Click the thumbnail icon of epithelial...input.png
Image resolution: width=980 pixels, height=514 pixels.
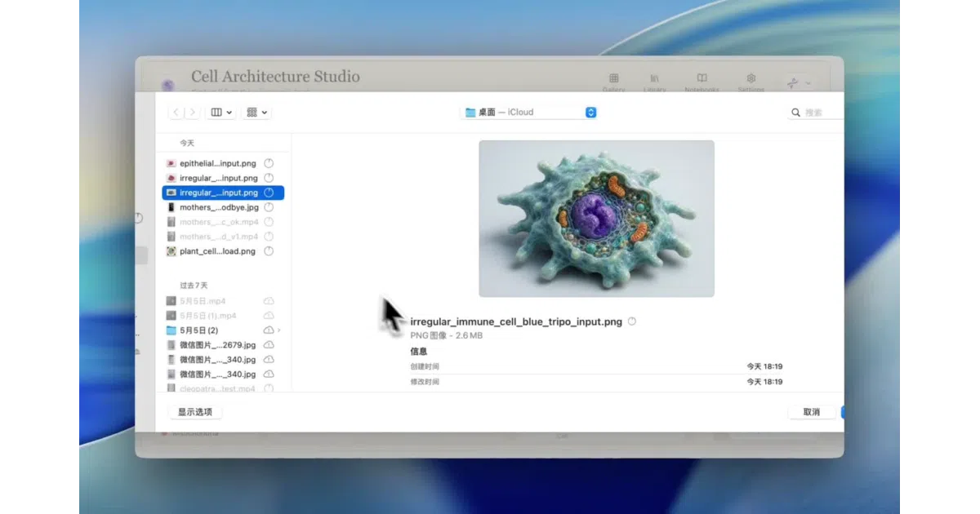click(x=171, y=163)
